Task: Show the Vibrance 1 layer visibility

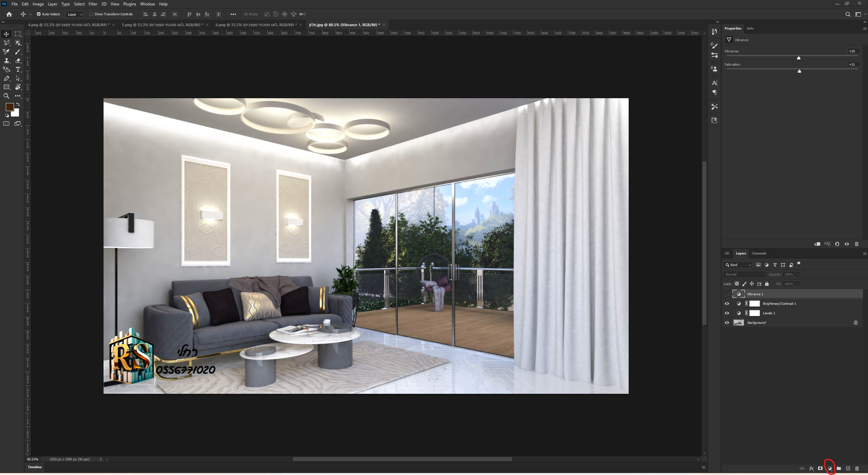Action: tap(727, 294)
